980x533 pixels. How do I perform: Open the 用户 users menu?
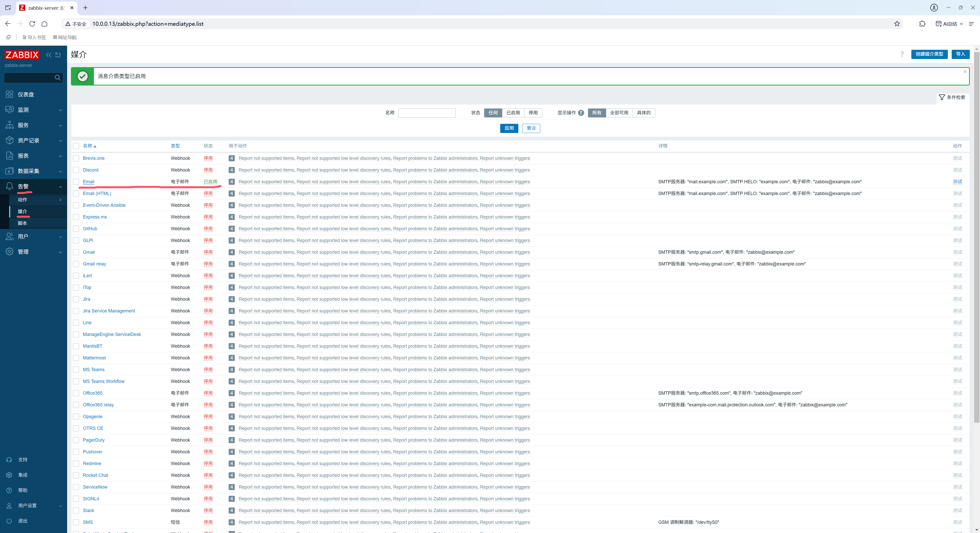(x=33, y=237)
